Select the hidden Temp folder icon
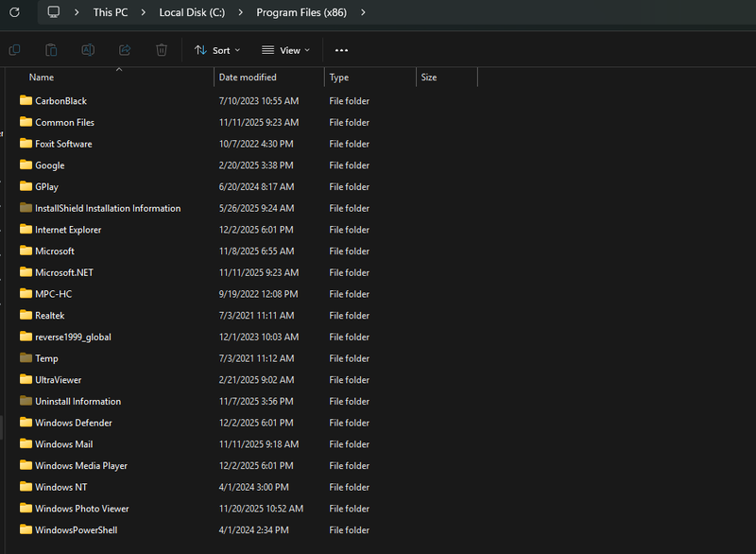756x554 pixels. (x=26, y=357)
